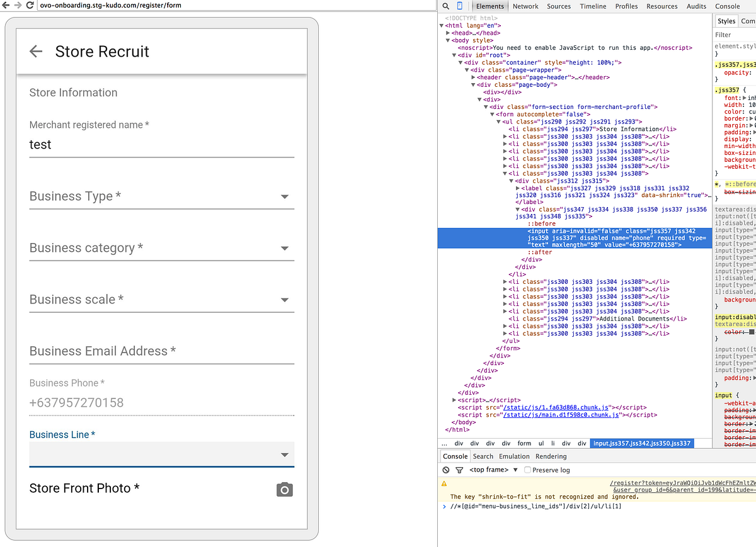This screenshot has height=547, width=756.
Task: Toggle device emulation mode icon
Action: pyautogui.click(x=459, y=6)
